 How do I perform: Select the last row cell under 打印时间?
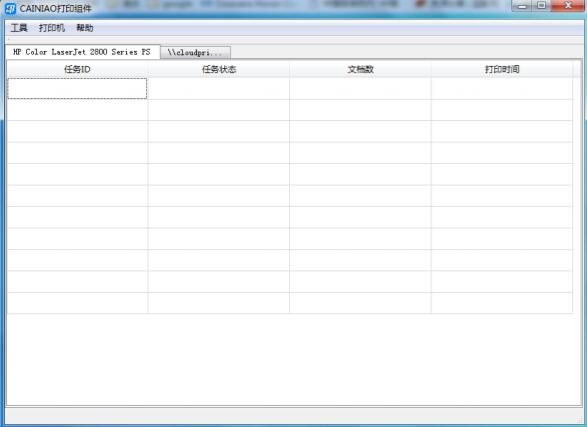tap(502, 303)
